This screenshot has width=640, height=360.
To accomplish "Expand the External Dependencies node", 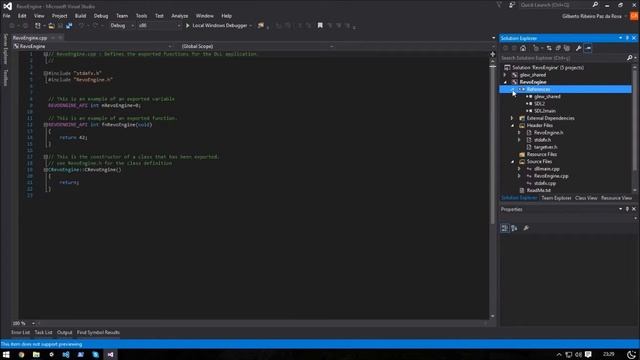I will 512,118.
